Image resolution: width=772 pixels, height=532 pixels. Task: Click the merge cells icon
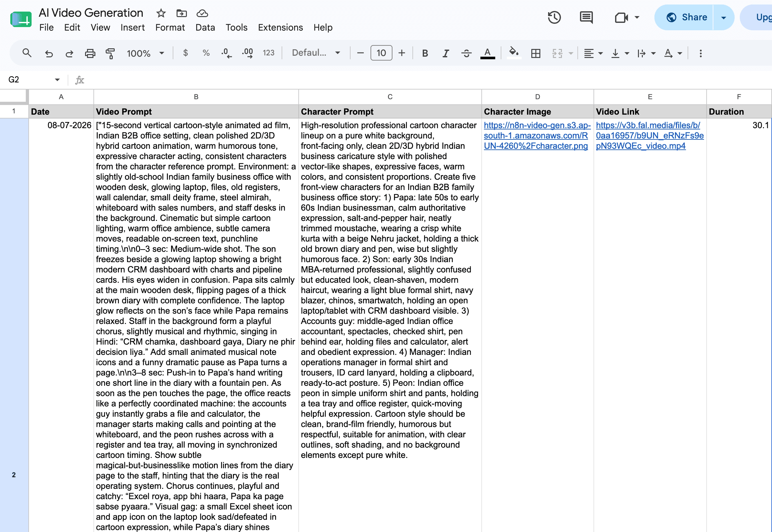(557, 53)
